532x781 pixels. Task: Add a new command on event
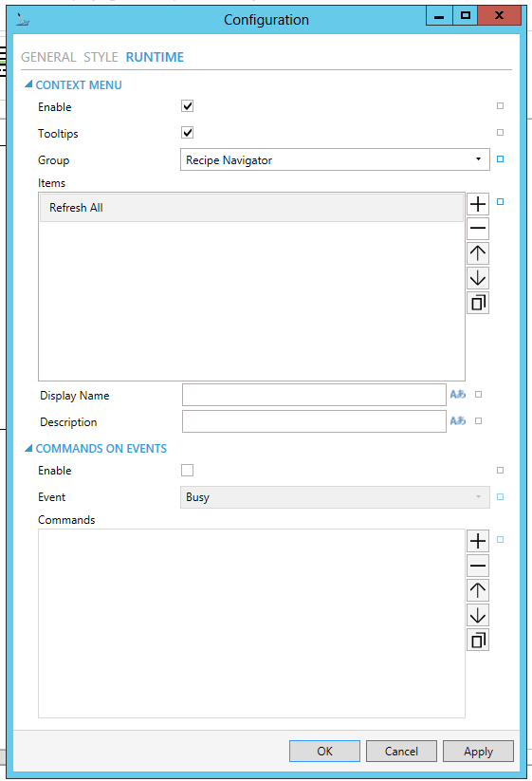[x=478, y=541]
